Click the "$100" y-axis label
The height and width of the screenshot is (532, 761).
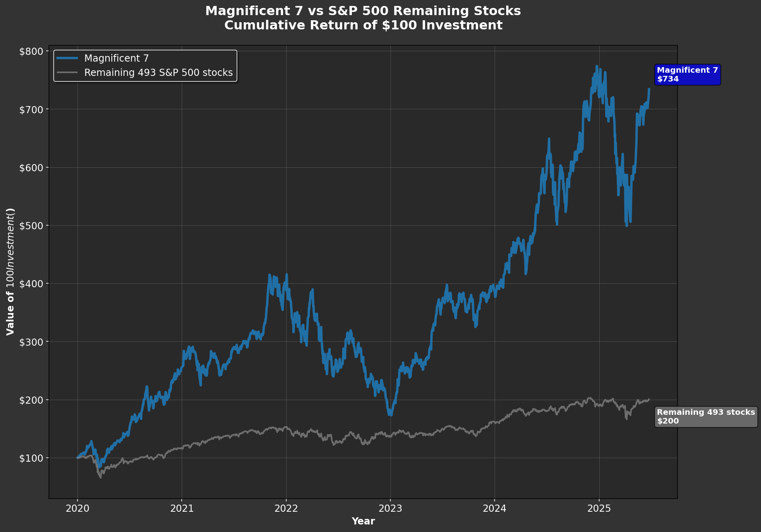[31, 458]
